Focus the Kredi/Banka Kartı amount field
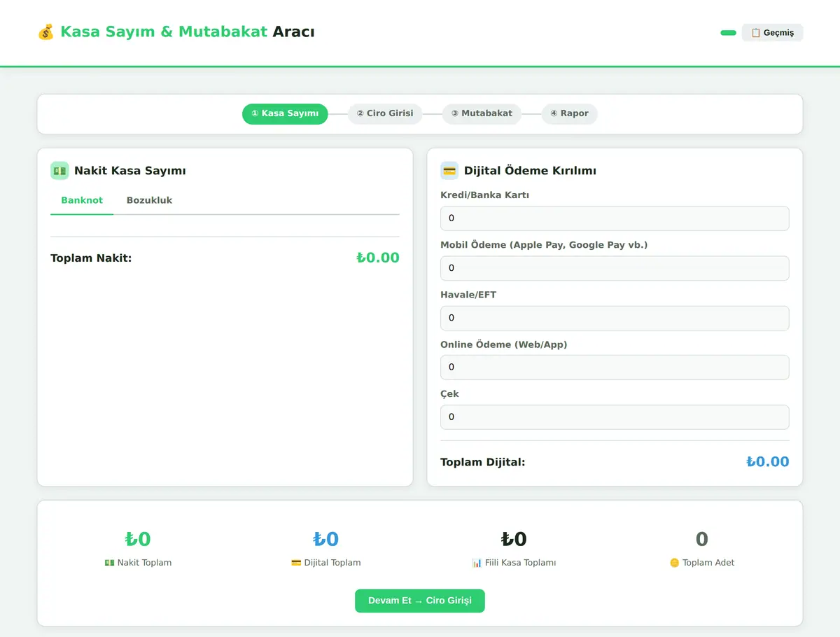The width and height of the screenshot is (840, 637). [615, 218]
